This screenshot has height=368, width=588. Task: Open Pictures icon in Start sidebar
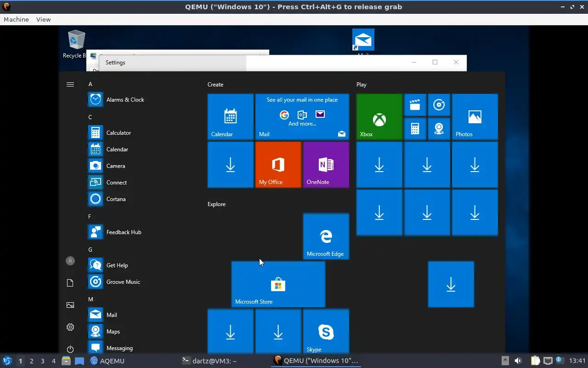pos(70,305)
